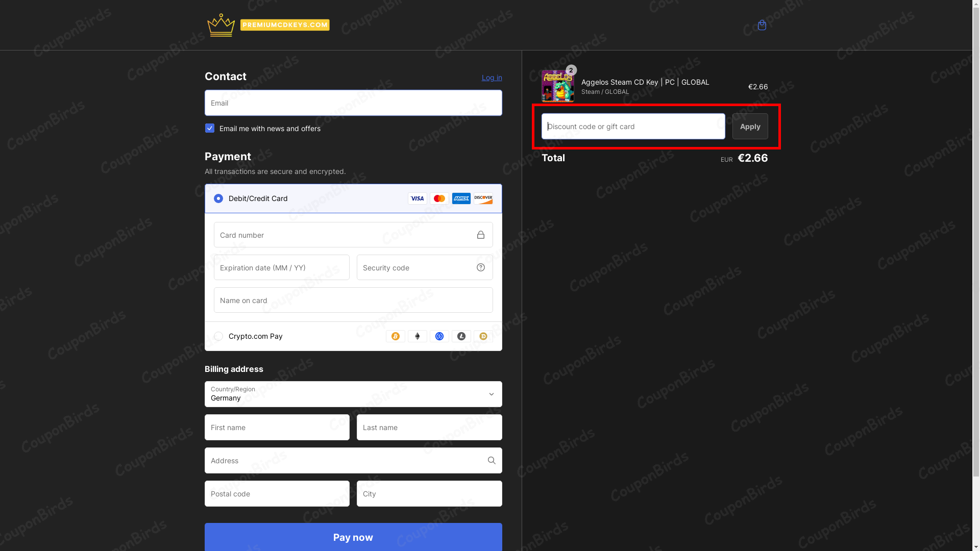
Task: Uncheck Email me with news and offers
Action: pos(210,128)
